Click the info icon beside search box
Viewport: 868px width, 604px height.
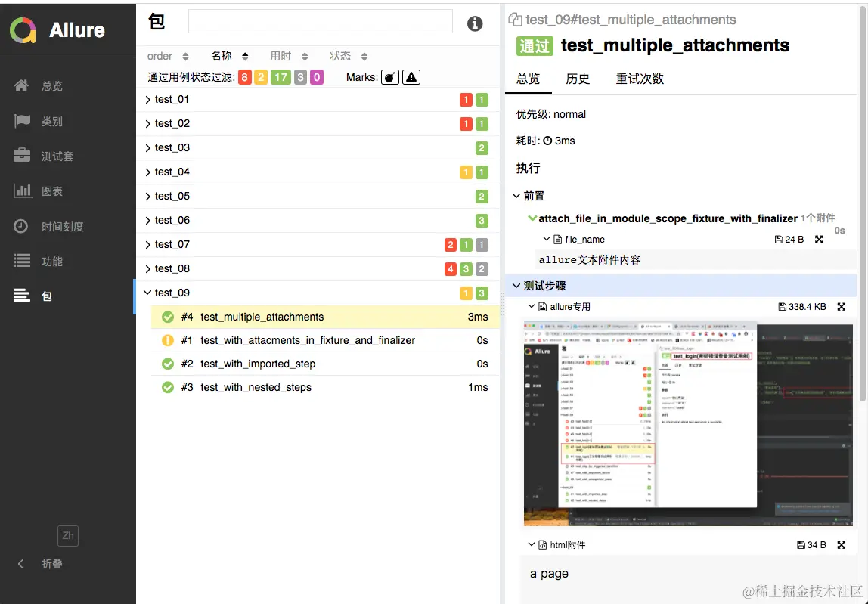click(474, 23)
